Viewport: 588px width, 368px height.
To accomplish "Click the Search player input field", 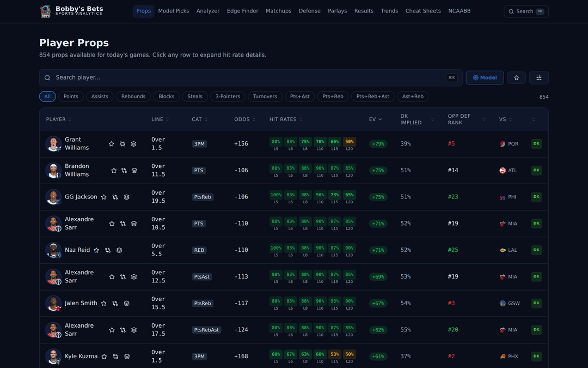I will coord(251,78).
